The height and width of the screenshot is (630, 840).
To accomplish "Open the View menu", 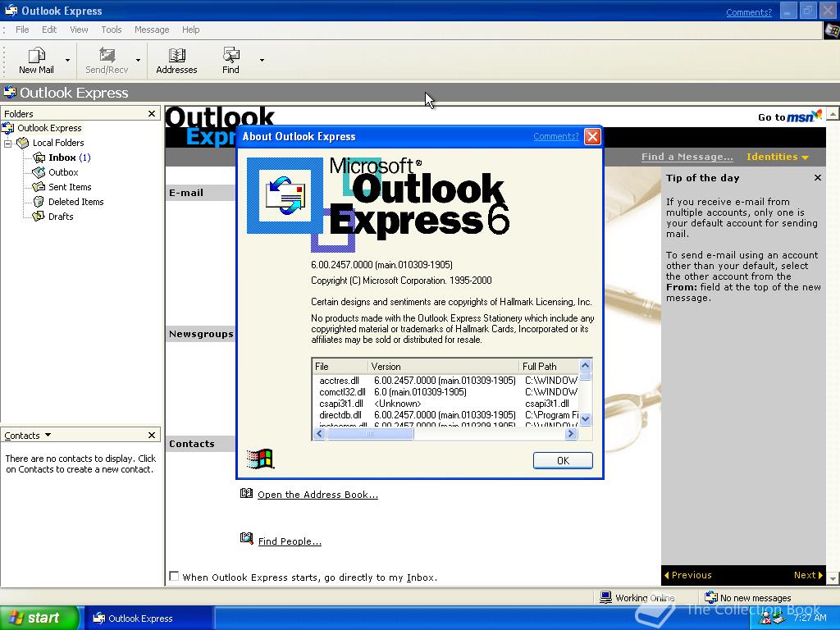I will point(79,30).
